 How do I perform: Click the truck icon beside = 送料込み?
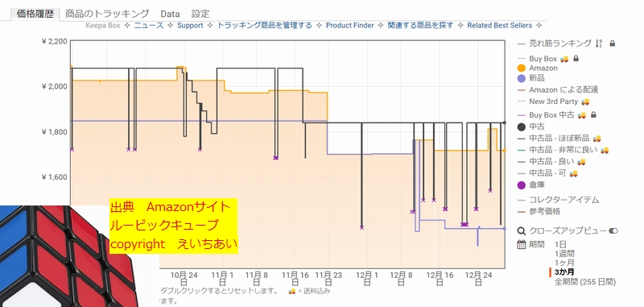[292, 291]
